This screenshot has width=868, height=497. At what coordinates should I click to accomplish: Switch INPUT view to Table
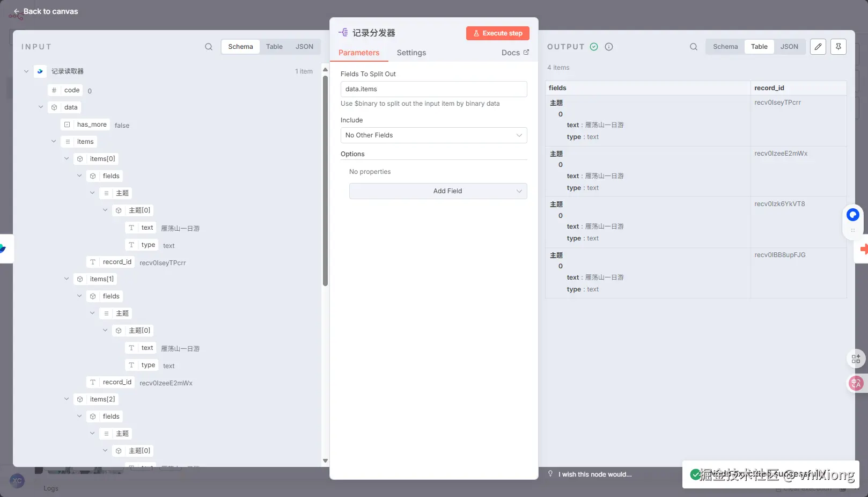[274, 47]
